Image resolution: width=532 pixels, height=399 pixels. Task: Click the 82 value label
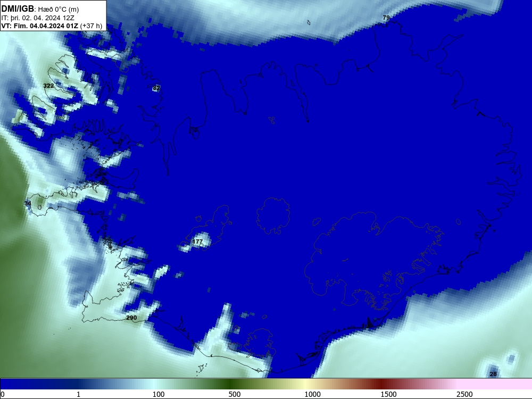(156, 88)
